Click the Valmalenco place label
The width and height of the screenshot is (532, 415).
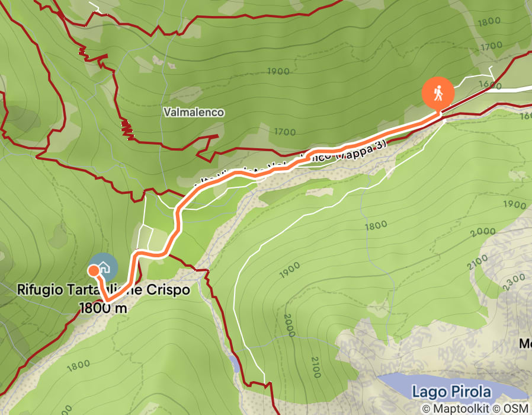tap(194, 113)
